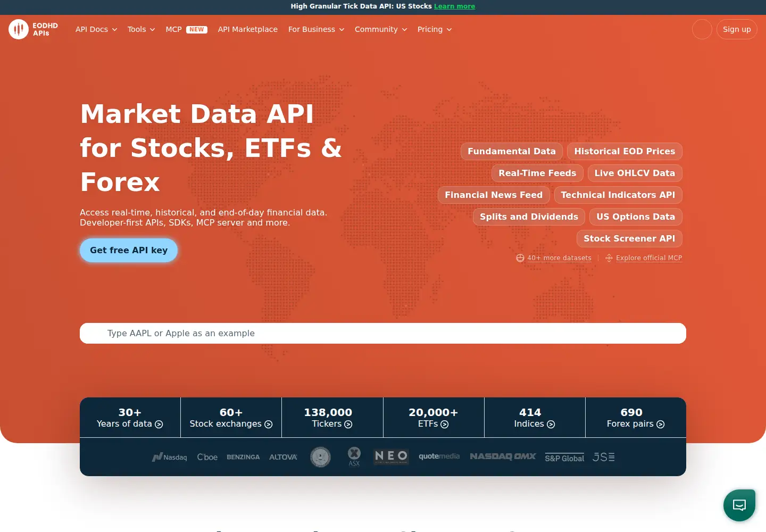Image resolution: width=766 pixels, height=532 pixels.
Task: Click arrow icon next to Stock exchanges
Action: tap(269, 425)
